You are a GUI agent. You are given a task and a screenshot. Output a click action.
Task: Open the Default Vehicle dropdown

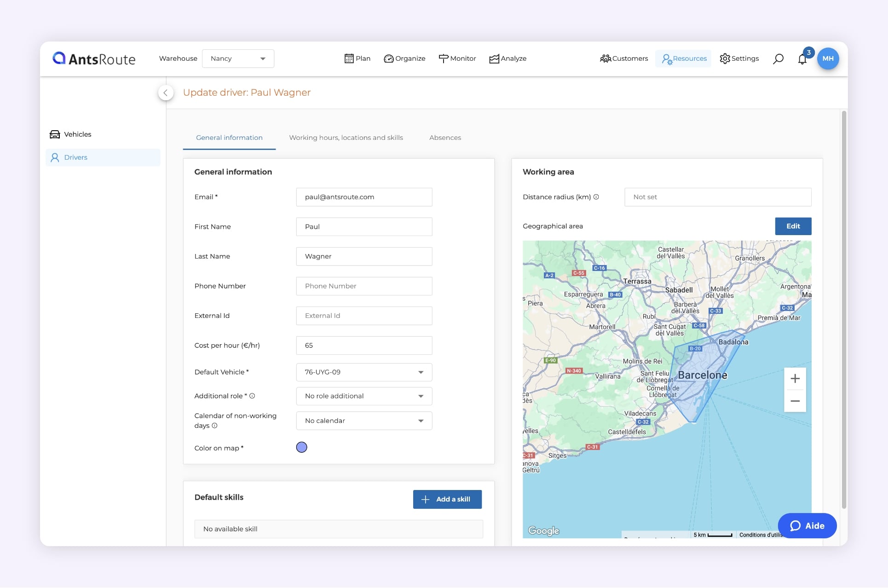click(363, 372)
